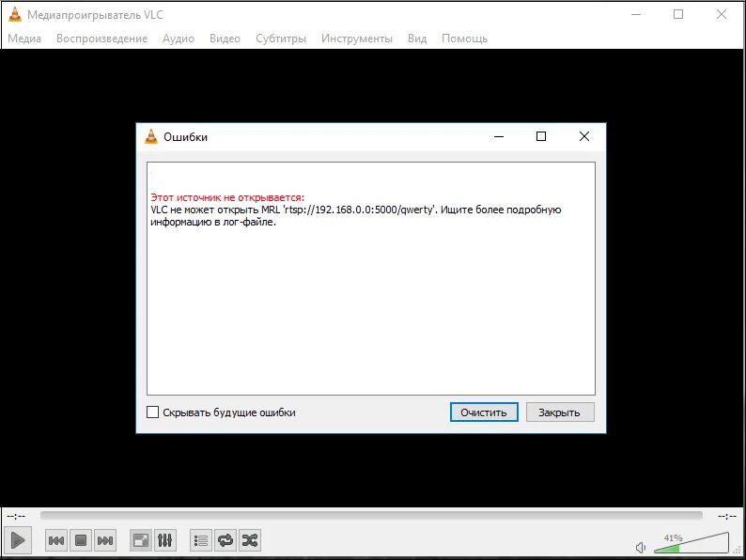The image size is (746, 560).
Task: Open the Инструменты menu
Action: (x=357, y=39)
